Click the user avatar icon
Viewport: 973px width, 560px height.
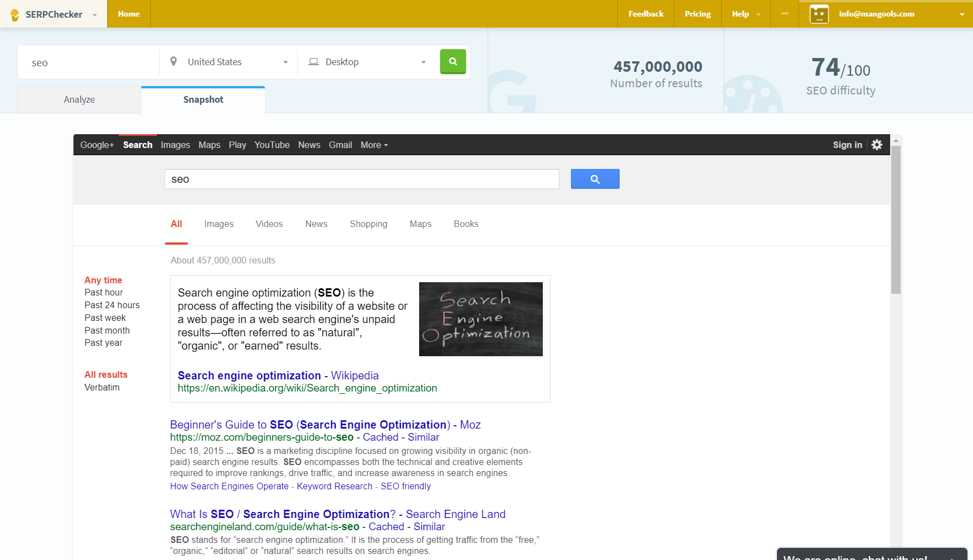pyautogui.click(x=819, y=14)
